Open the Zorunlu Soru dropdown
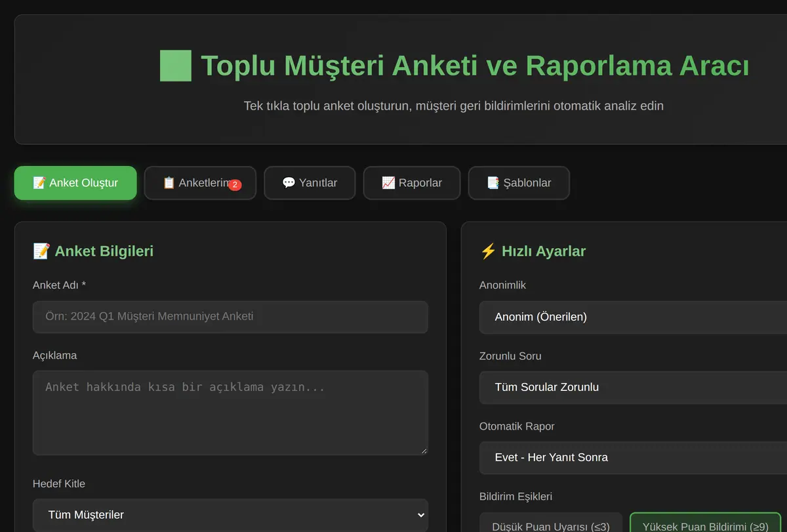This screenshot has height=532, width=787. click(x=633, y=388)
